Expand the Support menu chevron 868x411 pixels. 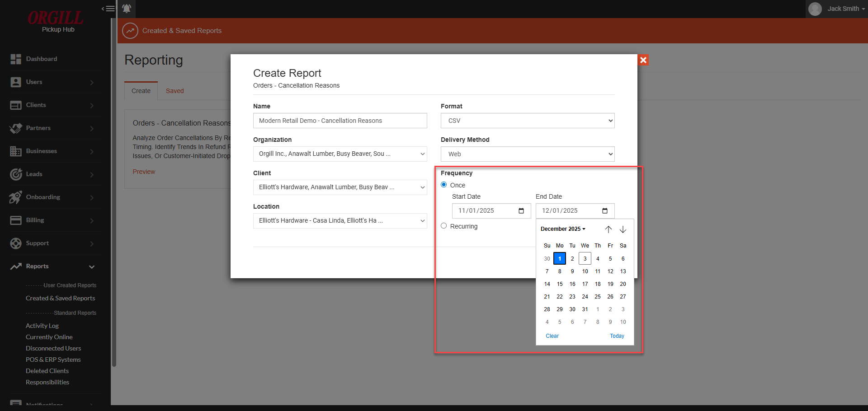pos(92,244)
